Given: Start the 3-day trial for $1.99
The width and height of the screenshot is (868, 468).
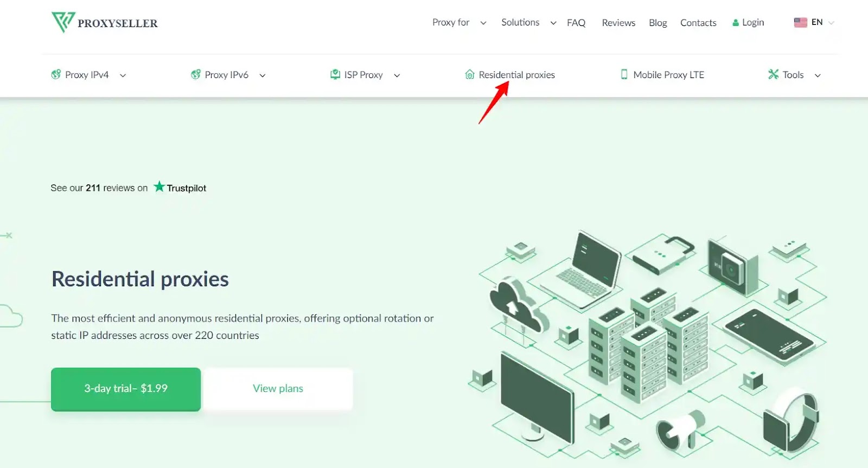Looking at the screenshot, I should [x=126, y=388].
